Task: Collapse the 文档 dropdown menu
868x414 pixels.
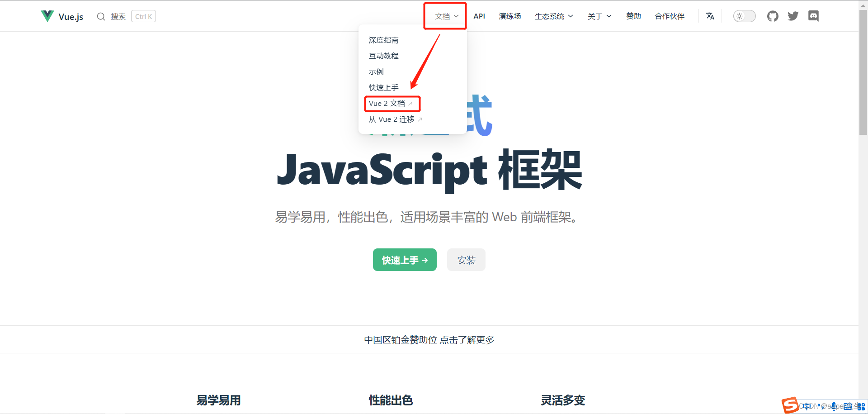Action: click(446, 16)
